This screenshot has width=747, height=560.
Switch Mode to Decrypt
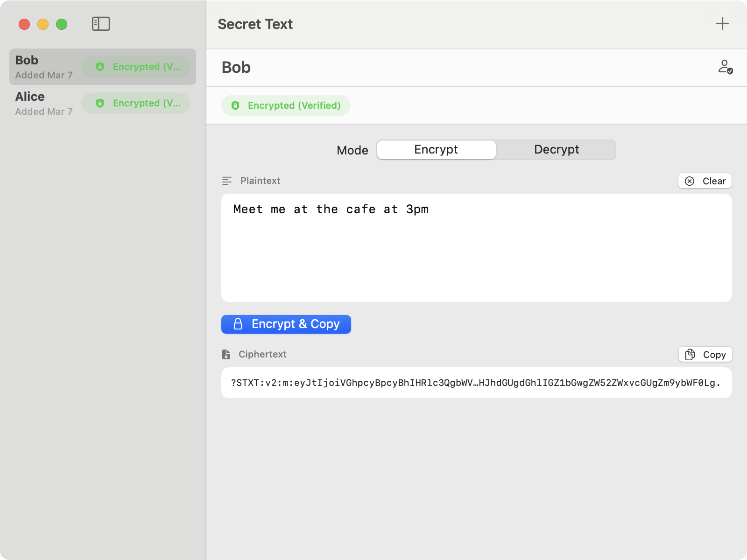point(557,149)
